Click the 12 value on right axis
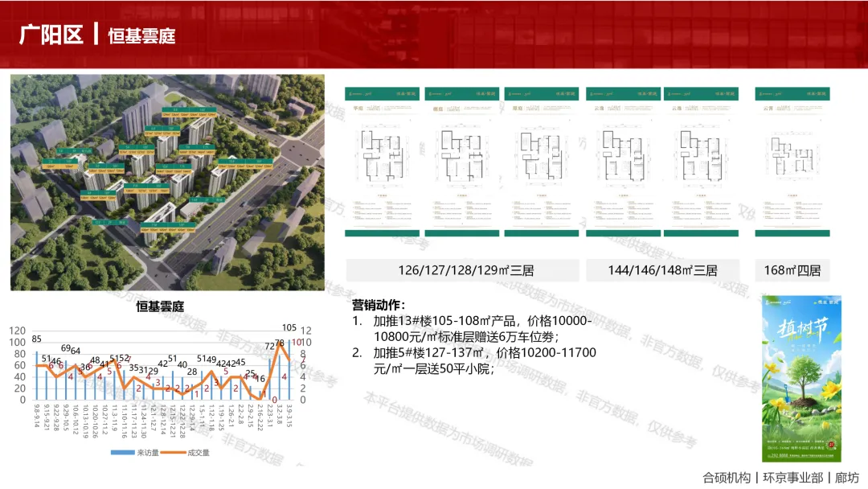868x489 pixels. click(305, 331)
